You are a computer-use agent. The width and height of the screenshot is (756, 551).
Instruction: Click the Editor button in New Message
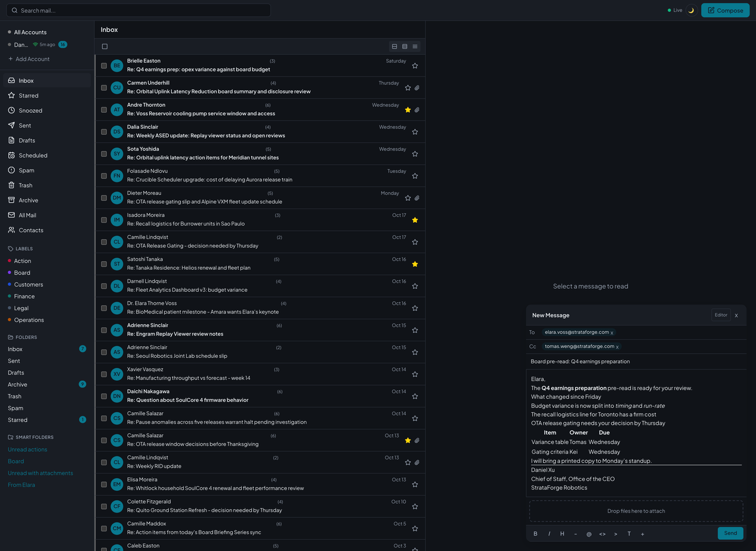pos(721,315)
